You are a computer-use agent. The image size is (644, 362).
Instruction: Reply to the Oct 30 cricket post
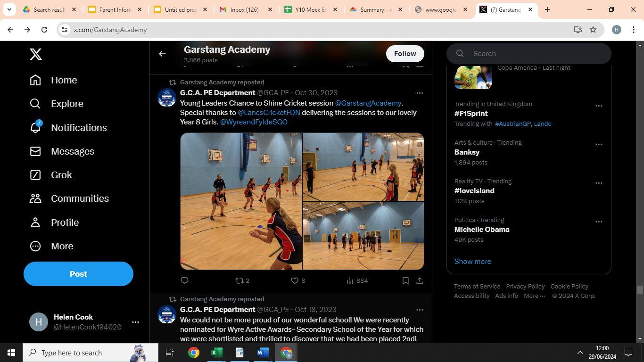click(x=184, y=280)
